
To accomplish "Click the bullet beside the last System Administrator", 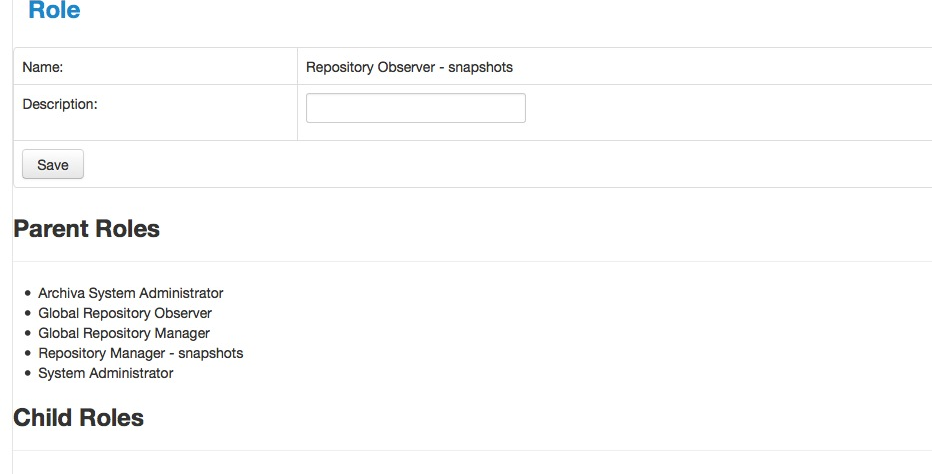I will (27, 374).
